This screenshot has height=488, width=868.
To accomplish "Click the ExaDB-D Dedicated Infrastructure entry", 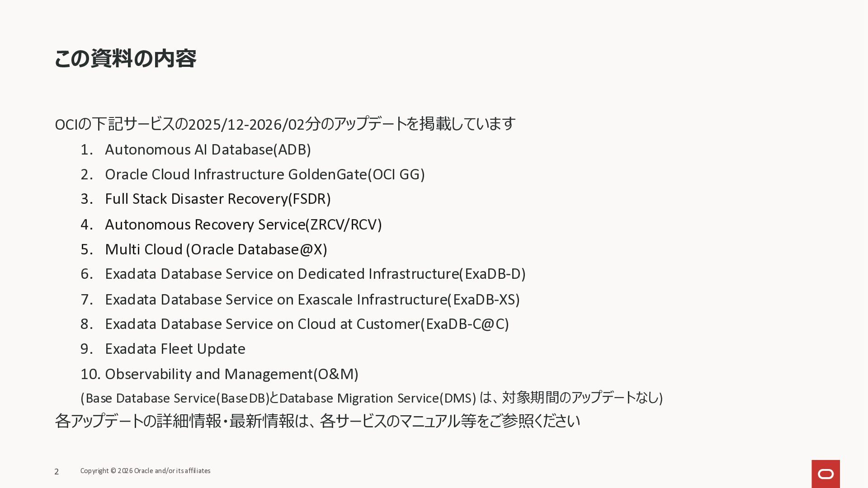I will click(315, 274).
